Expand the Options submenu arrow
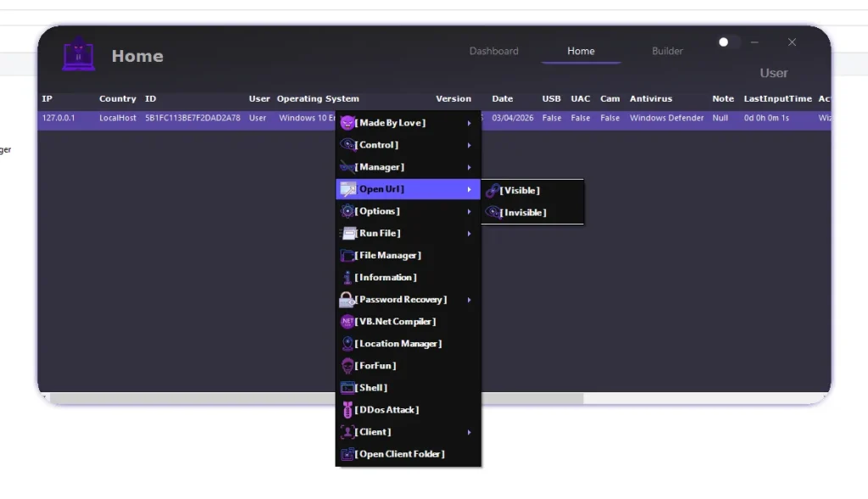The width and height of the screenshot is (868, 499). click(469, 212)
